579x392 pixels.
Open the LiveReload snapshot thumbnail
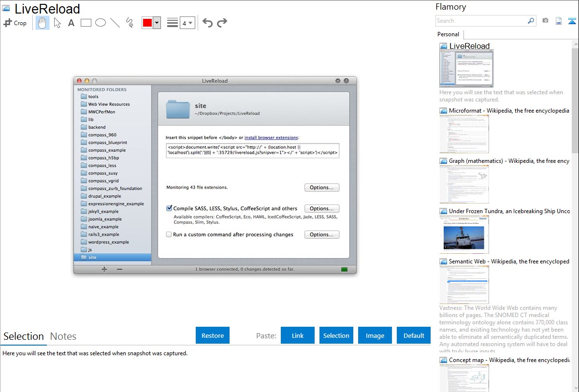[466, 69]
